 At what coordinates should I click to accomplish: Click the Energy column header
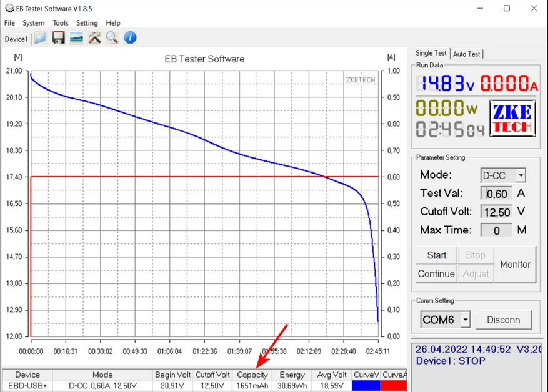292,375
